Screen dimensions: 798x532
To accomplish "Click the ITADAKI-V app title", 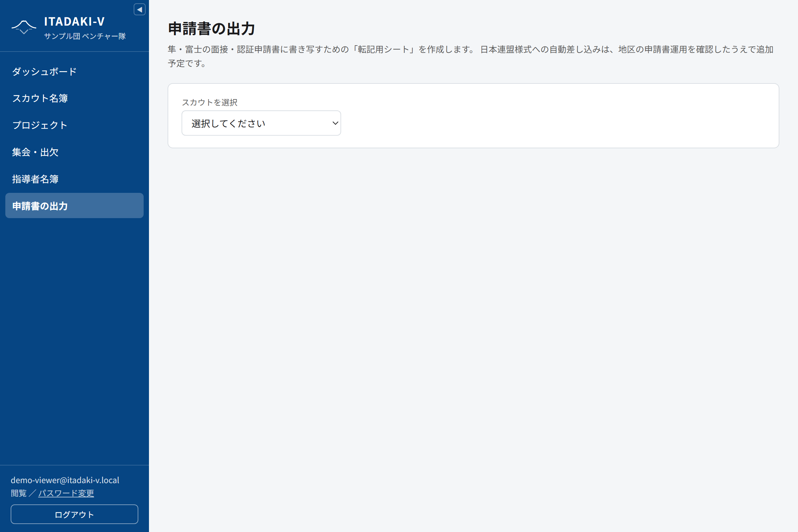I will pyautogui.click(x=74, y=21).
